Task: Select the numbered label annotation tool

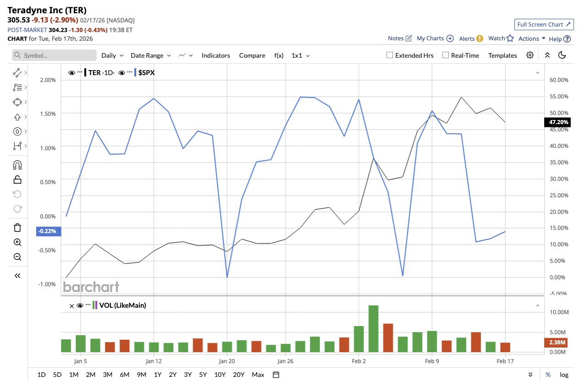Action: [x=17, y=131]
